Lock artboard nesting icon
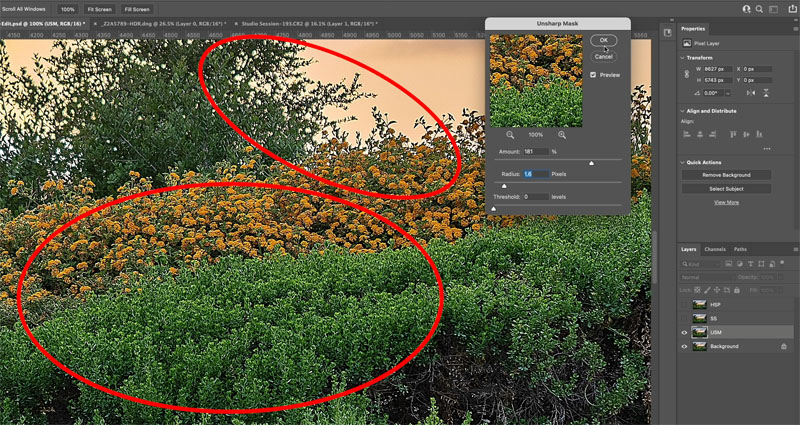 [x=727, y=290]
